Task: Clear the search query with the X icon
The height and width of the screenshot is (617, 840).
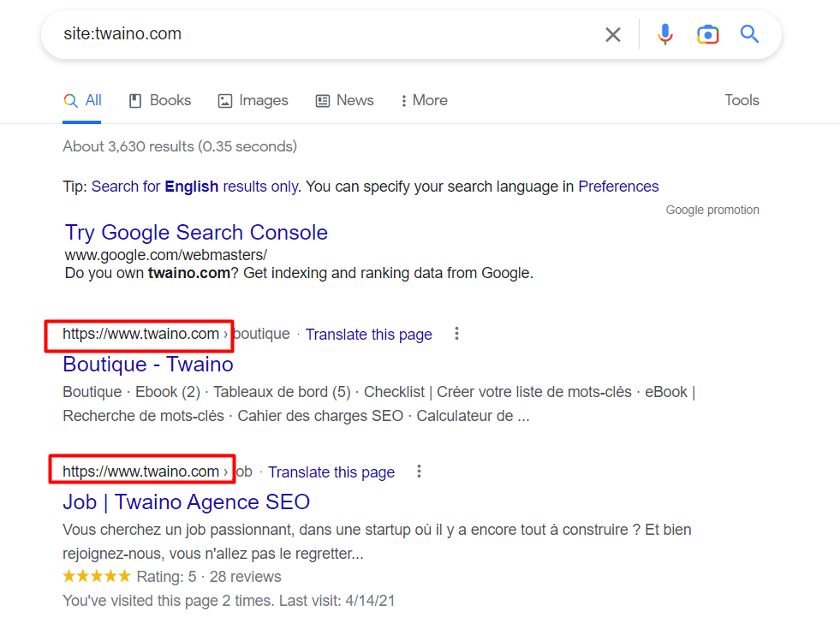Action: pyautogui.click(x=613, y=34)
